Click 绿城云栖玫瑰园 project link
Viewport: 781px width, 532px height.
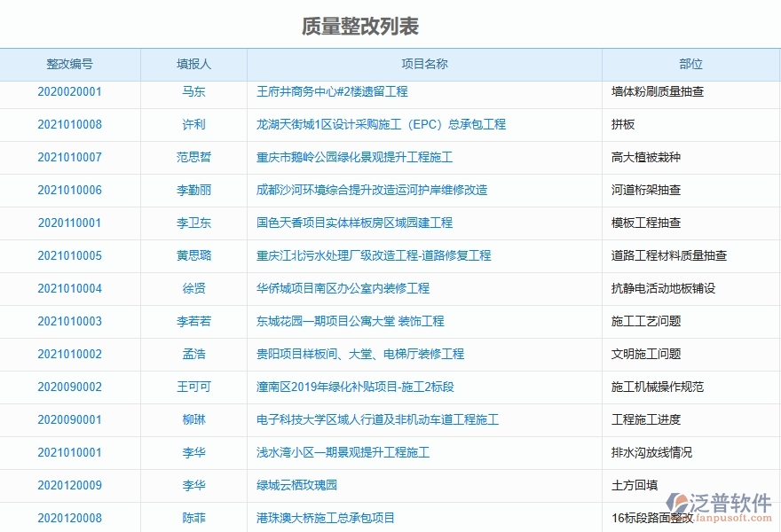(x=299, y=485)
